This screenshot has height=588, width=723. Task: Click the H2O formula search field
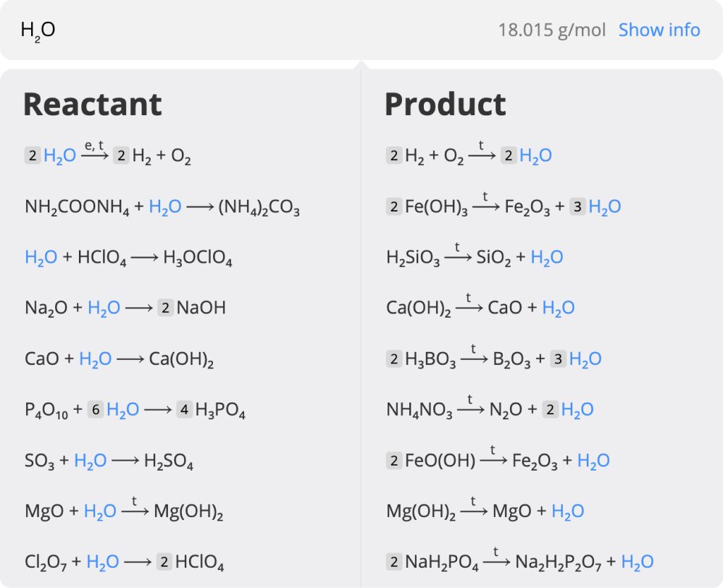[x=33, y=30]
